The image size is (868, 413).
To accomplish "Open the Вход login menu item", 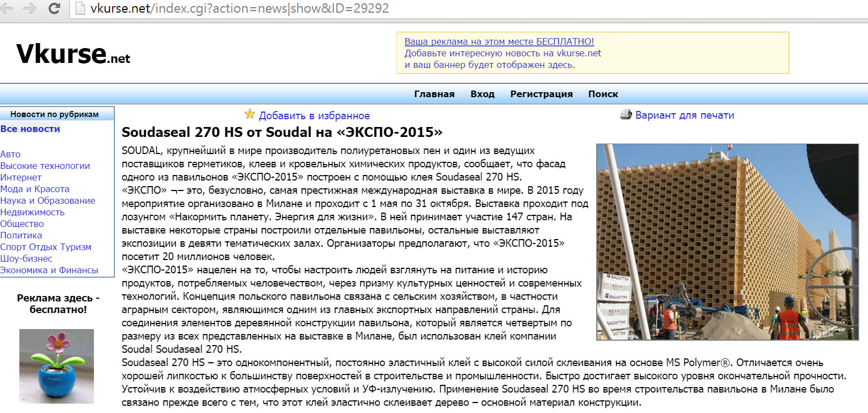I will point(482,94).
